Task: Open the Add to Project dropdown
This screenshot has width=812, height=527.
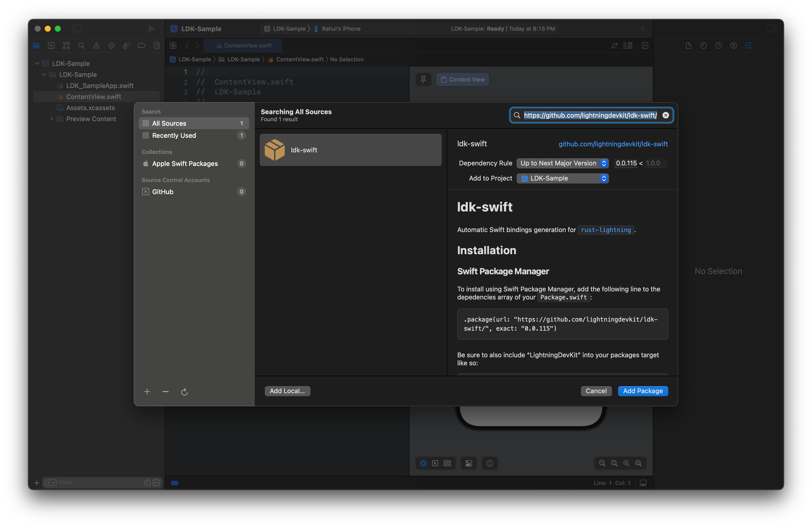Action: coord(562,178)
